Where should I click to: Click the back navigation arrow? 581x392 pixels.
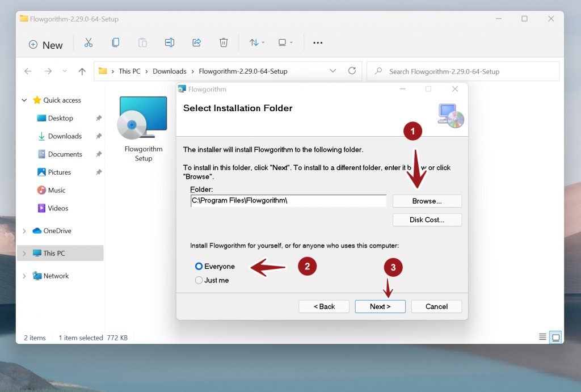click(x=28, y=71)
